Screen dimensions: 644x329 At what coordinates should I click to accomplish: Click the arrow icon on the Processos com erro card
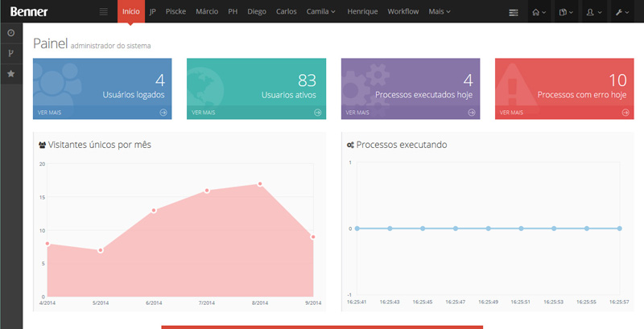pyautogui.click(x=625, y=113)
